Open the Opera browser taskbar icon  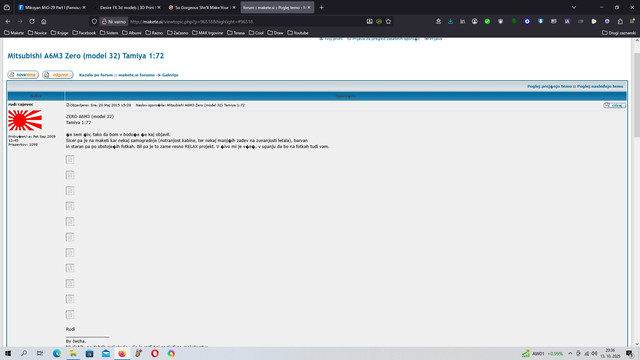click(x=155, y=353)
